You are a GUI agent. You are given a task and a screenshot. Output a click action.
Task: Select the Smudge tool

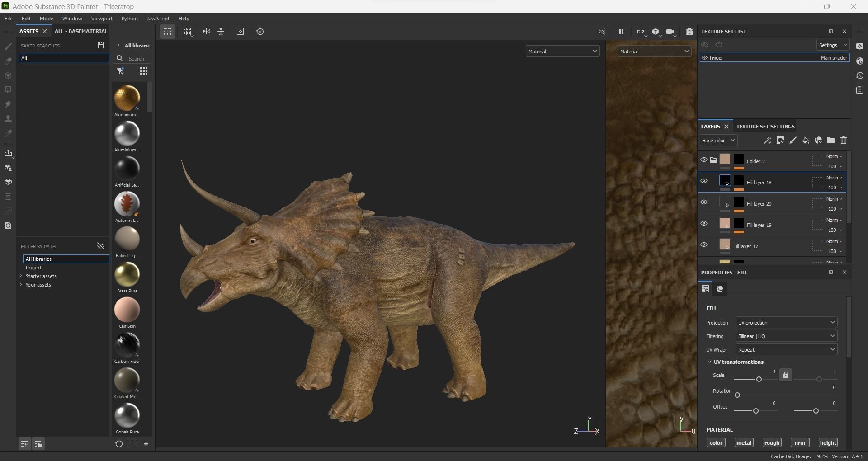[8, 104]
